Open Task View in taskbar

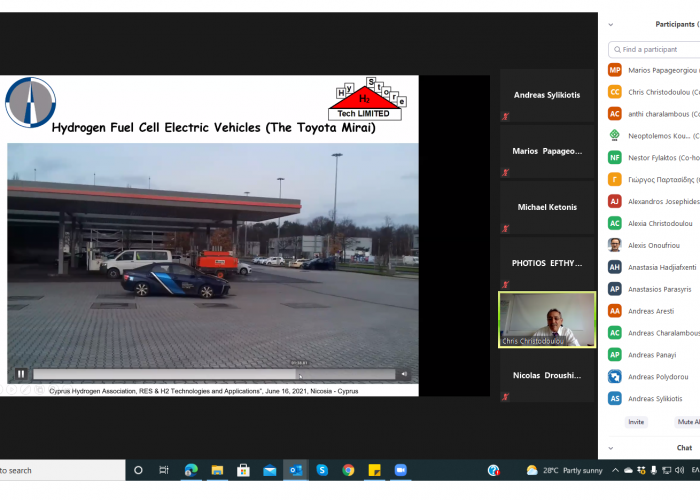(x=164, y=470)
